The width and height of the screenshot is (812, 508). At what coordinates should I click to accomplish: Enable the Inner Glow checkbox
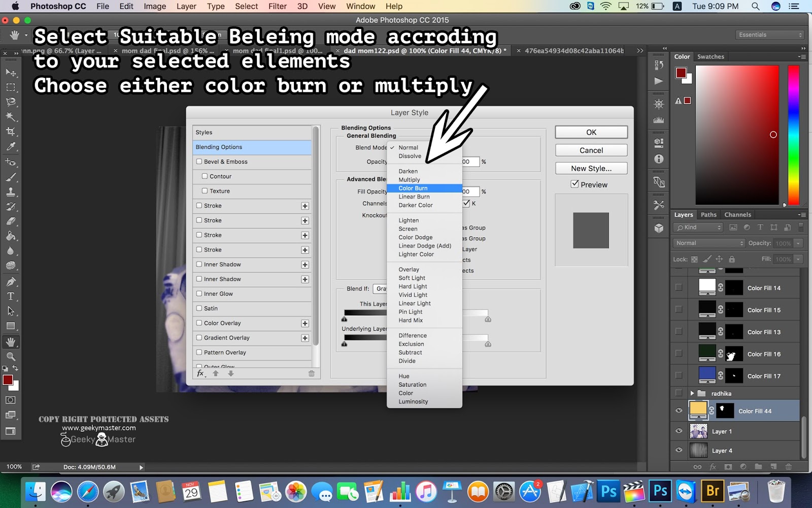click(x=199, y=294)
